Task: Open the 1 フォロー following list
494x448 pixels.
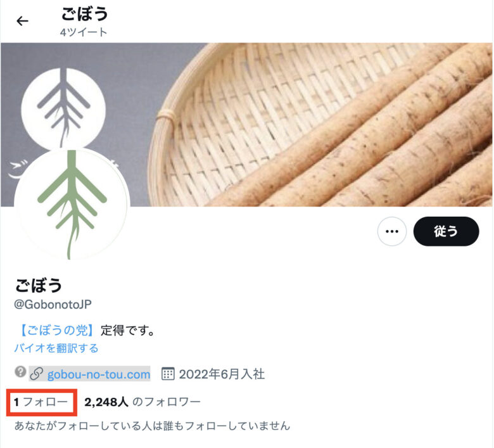Action: point(41,402)
